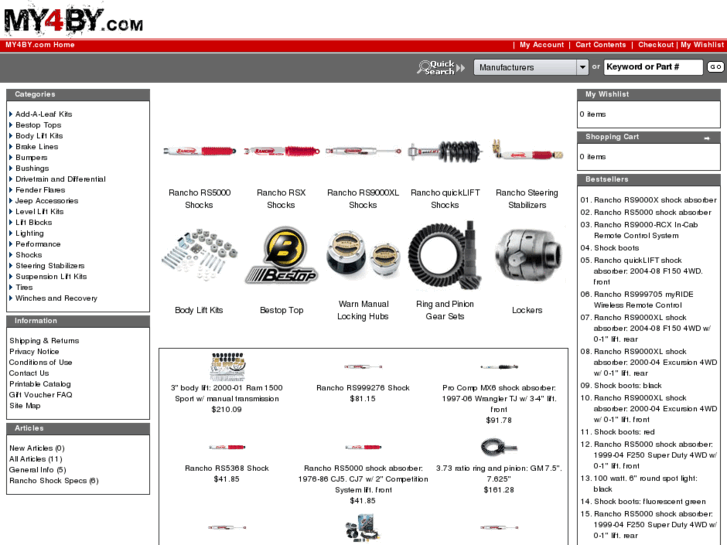Open My Wishlist in top bar

tap(702, 45)
